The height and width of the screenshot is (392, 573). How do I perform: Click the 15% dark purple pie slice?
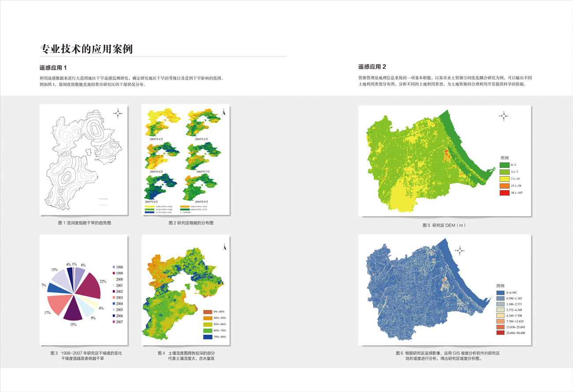73,310
